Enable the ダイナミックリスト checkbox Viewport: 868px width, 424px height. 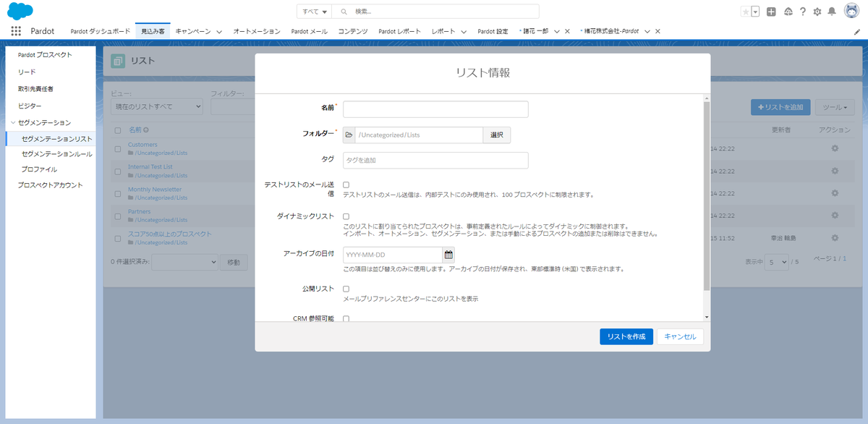346,216
